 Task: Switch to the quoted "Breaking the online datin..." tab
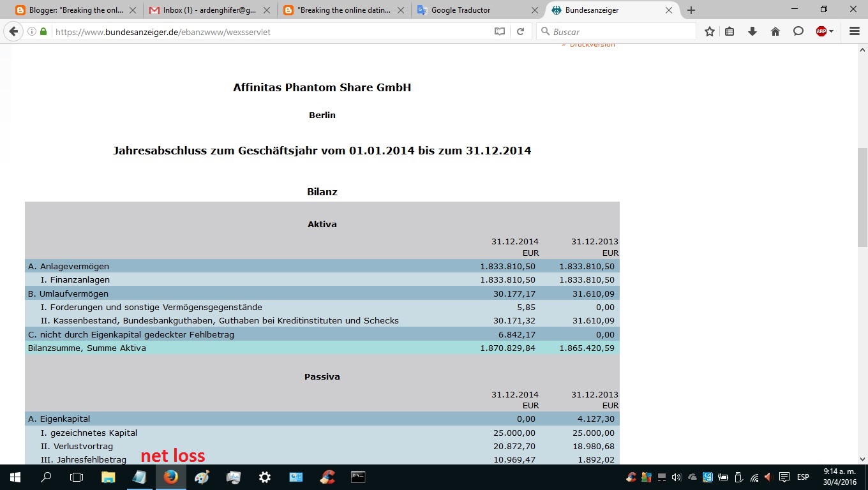(x=345, y=10)
